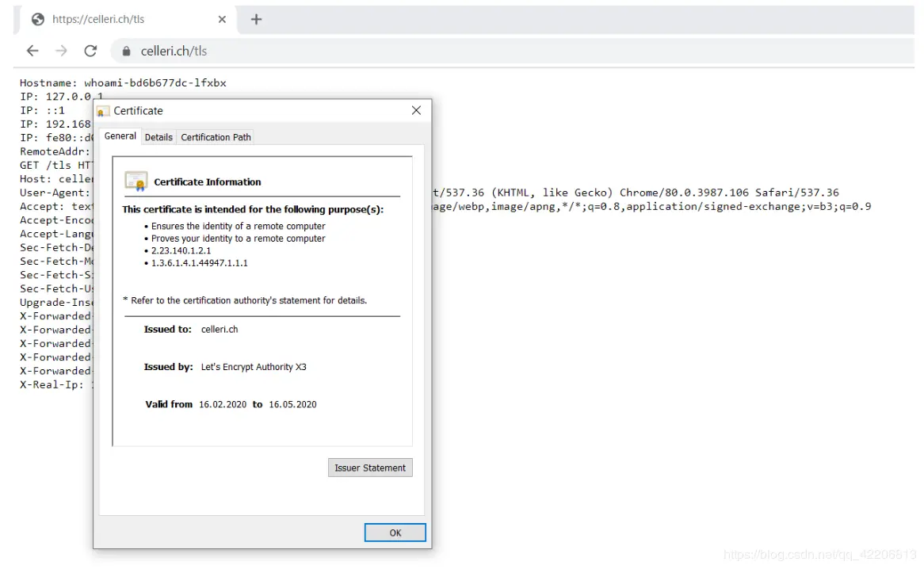The width and height of the screenshot is (924, 569).
Task: Click the X-Real-Ip line on page
Action: (x=56, y=384)
